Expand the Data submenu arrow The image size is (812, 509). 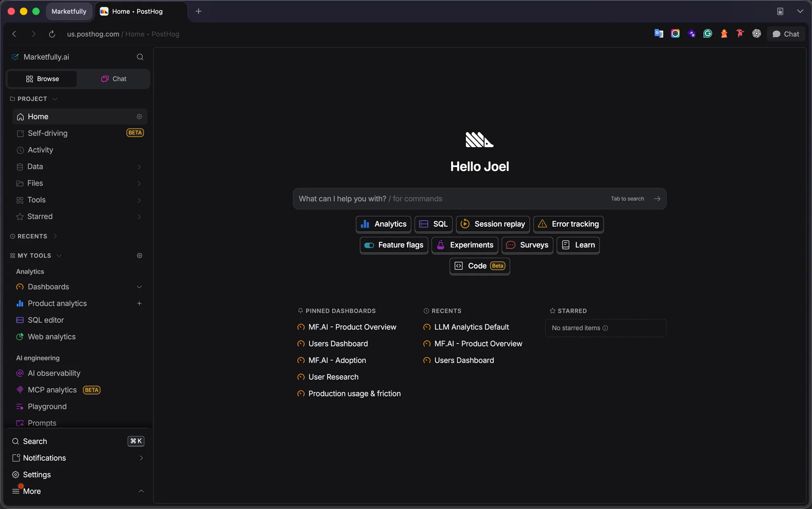(x=139, y=167)
